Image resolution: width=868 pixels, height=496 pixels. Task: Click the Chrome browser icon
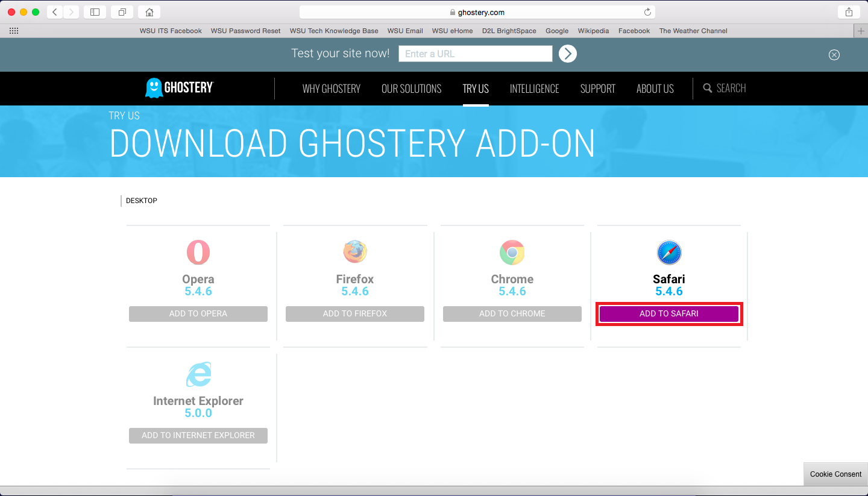(x=512, y=253)
